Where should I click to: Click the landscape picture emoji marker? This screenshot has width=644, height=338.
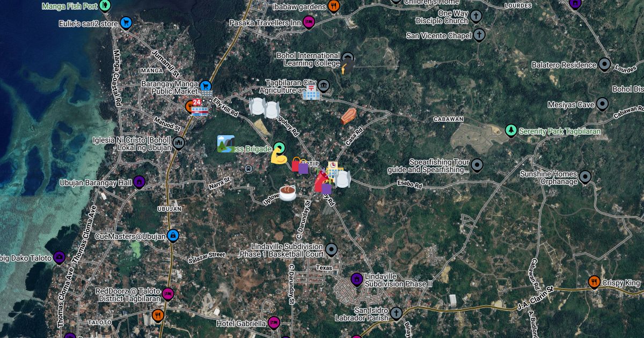[x=225, y=144]
